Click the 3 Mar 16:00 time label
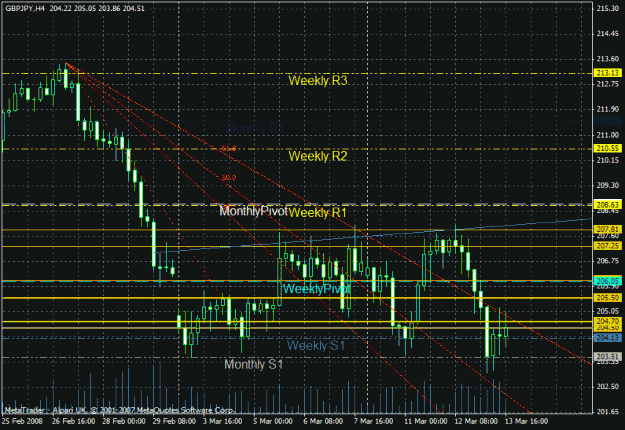The image size is (625, 430). coord(222,421)
